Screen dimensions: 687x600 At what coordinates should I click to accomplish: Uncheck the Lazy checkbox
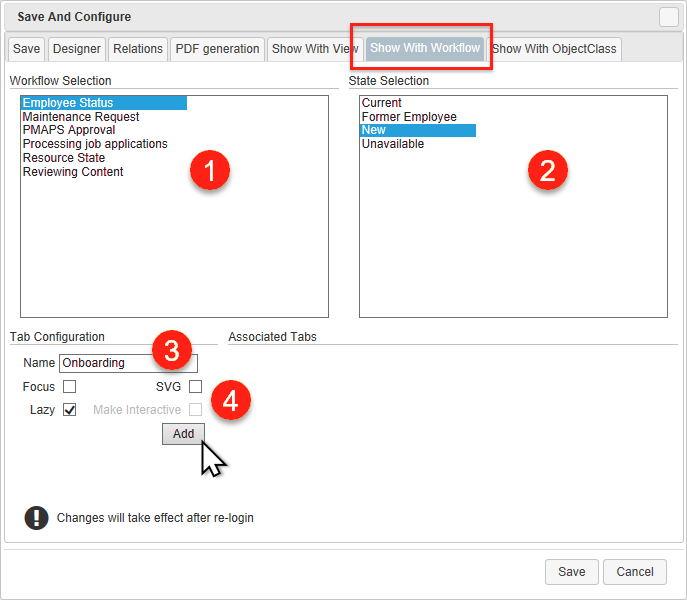(69, 410)
